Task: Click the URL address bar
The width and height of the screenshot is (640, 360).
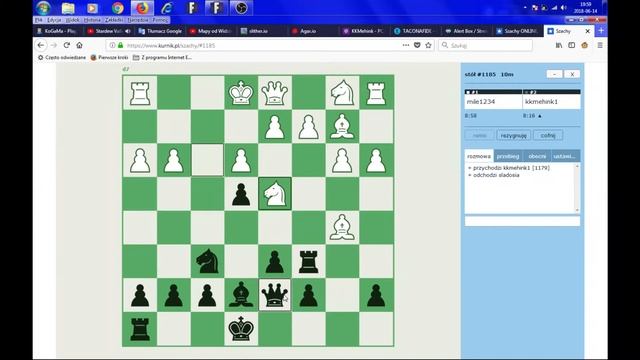Action: coord(261,45)
